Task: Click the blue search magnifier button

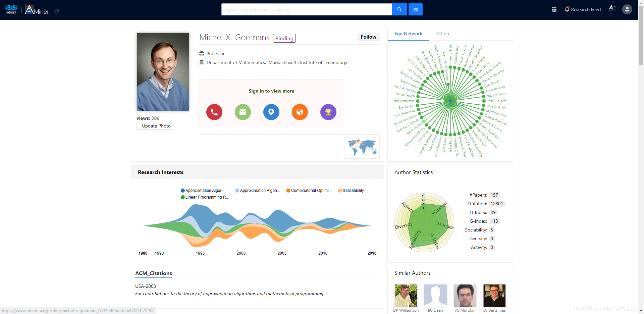Action: (399, 9)
